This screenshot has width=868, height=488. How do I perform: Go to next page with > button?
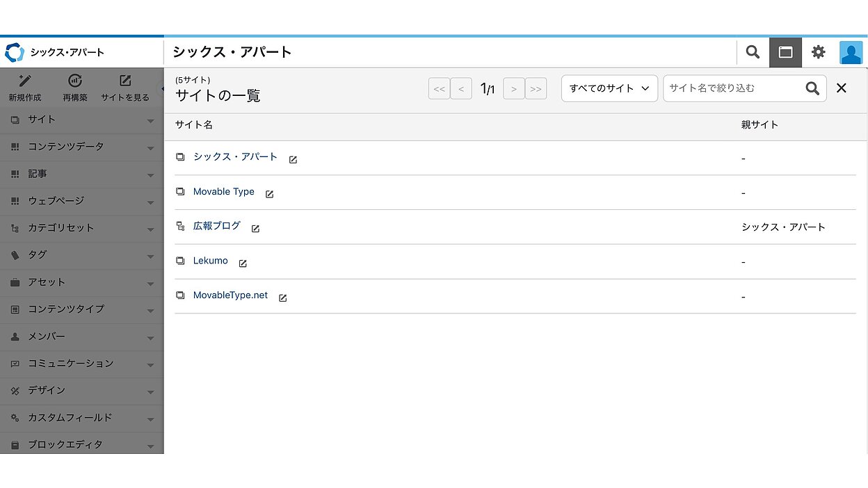point(514,88)
